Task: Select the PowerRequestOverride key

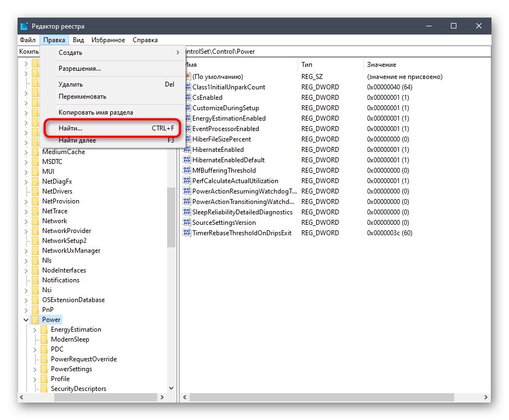Action: (x=84, y=359)
